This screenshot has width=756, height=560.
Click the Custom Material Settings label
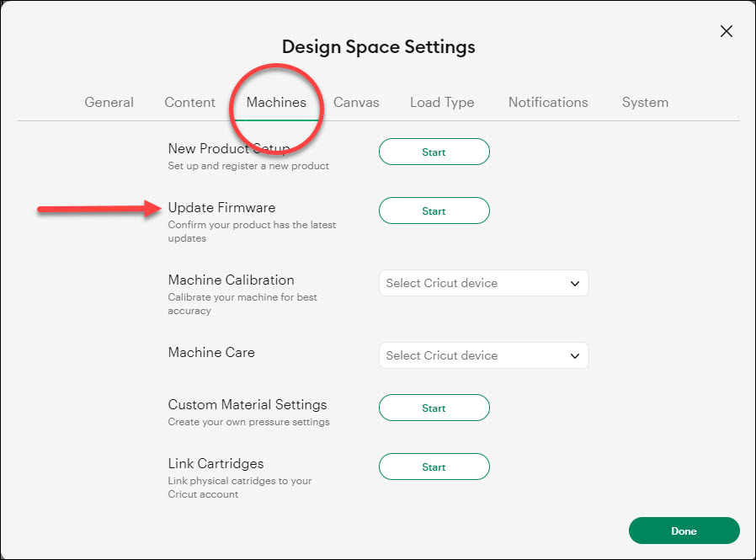[247, 405]
